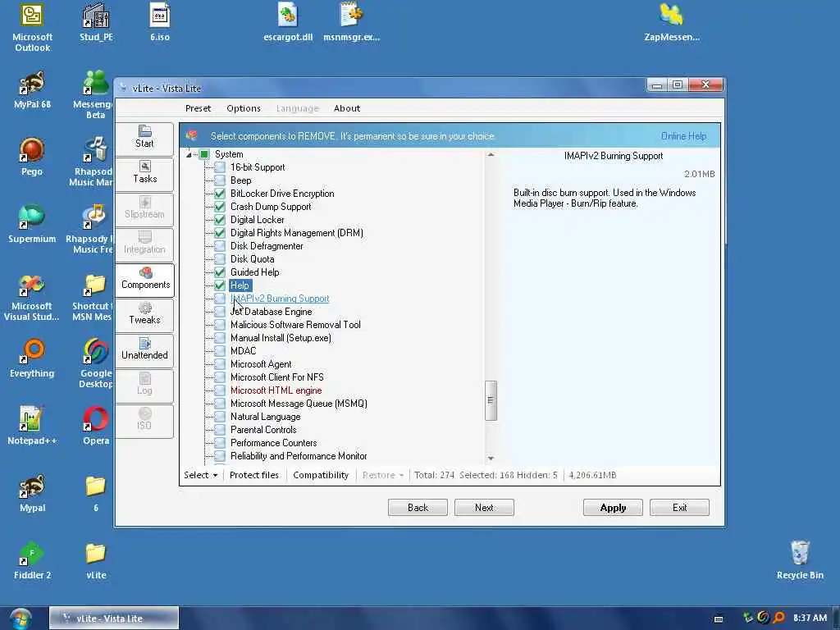The height and width of the screenshot is (630, 840).
Task: Open the Microsoft Outlook desktop icon
Action: pyautogui.click(x=32, y=27)
